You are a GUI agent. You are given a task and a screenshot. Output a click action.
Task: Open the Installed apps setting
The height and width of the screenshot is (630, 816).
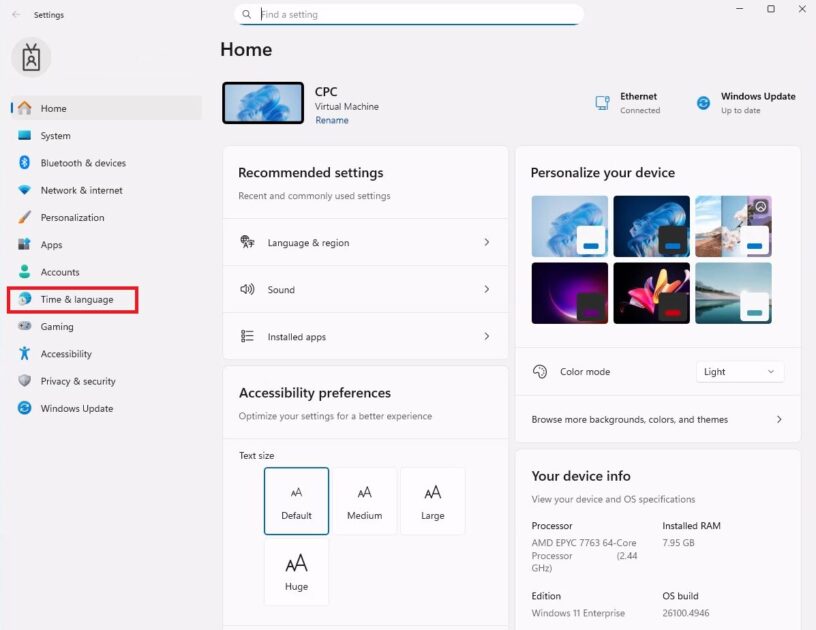tap(365, 336)
